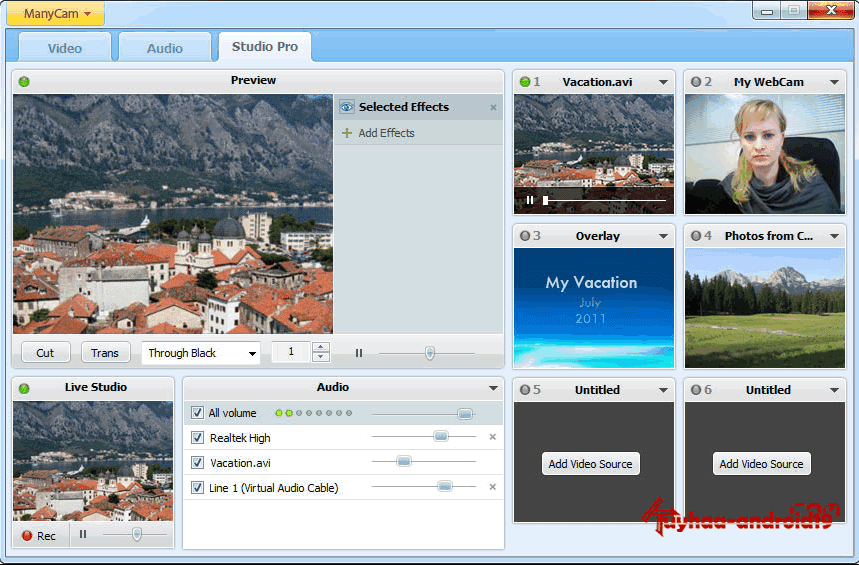Adjust the Realtek High volume slider
The width and height of the screenshot is (859, 565).
pos(441,436)
